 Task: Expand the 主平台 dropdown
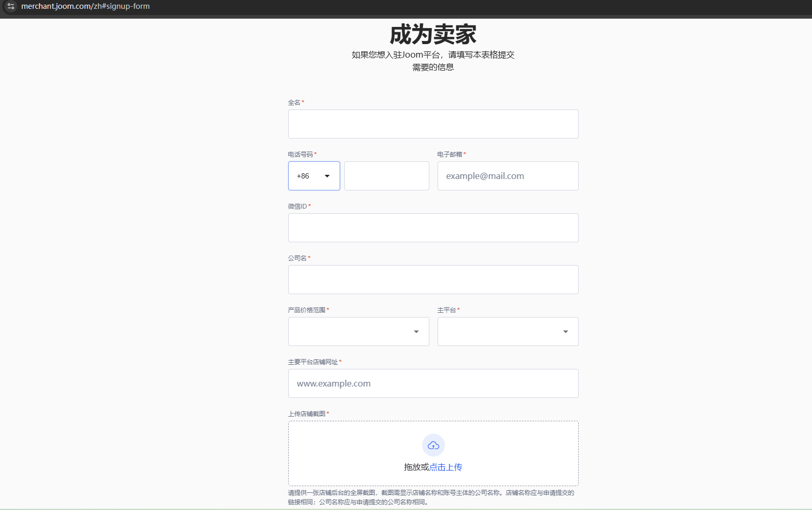point(508,332)
